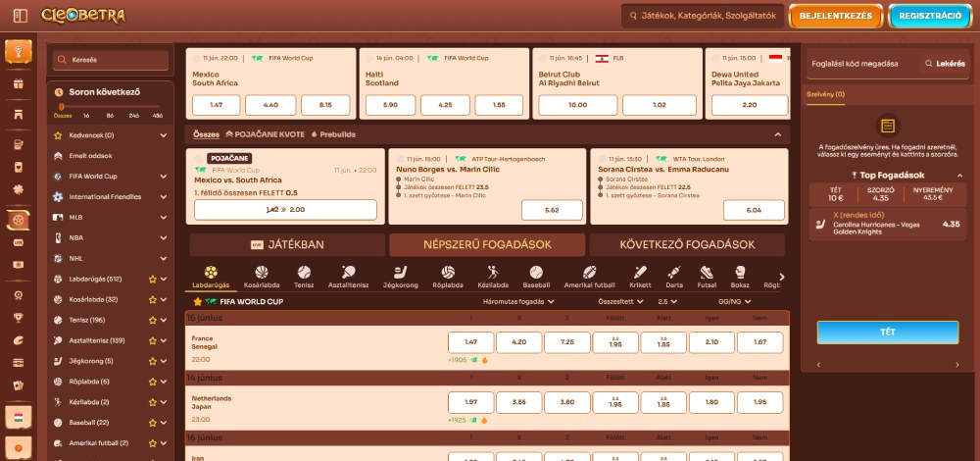This screenshot has width=980, height=461.
Task: Select the POJAČANE KVOTE filter tab
Action: tap(265, 134)
